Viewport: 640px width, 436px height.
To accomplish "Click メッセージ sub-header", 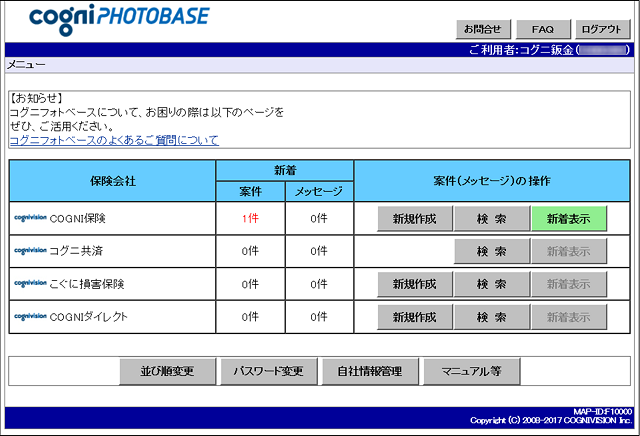I will pyautogui.click(x=319, y=191).
